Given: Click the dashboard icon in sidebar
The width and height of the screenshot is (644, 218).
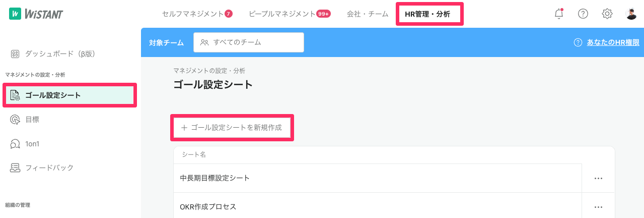Looking at the screenshot, I should (15, 53).
